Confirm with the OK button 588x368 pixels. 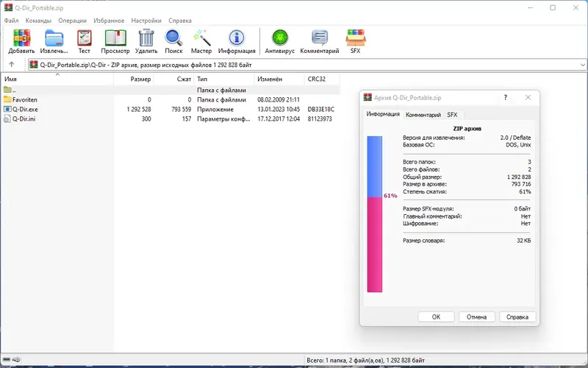[x=436, y=317]
